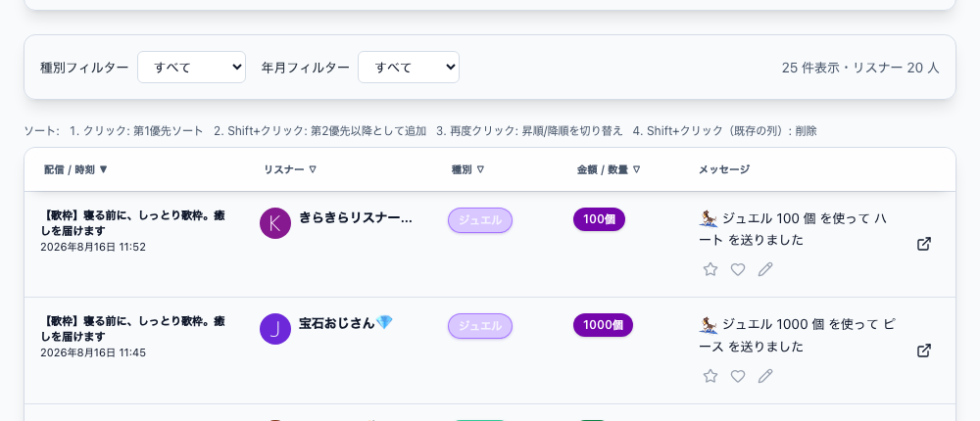Click the 1000個 amount badge
The image size is (980, 421).
603,325
